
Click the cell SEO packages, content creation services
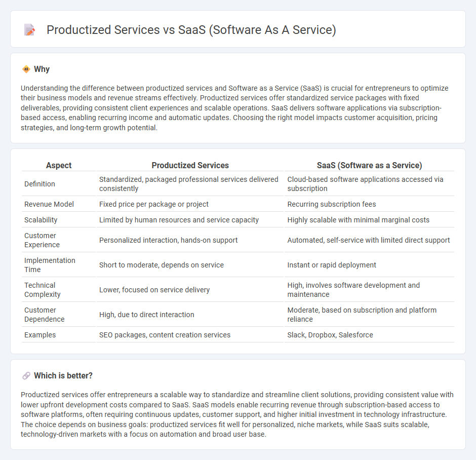coord(165,335)
